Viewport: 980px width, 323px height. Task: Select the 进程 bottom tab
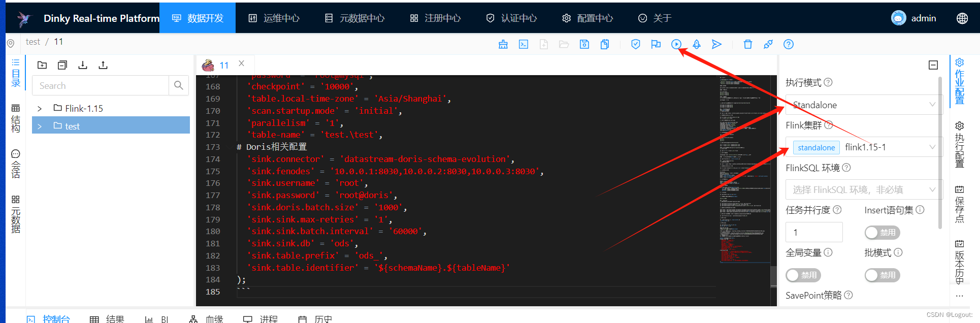point(260,318)
